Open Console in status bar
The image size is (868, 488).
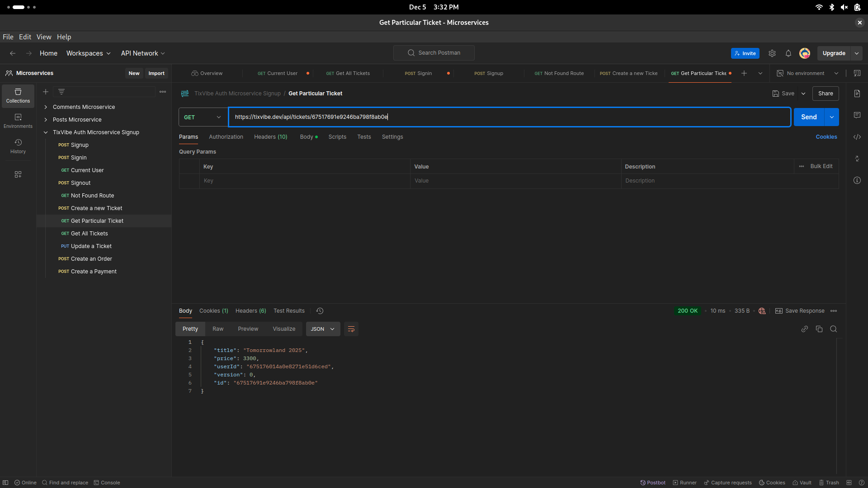(x=107, y=483)
